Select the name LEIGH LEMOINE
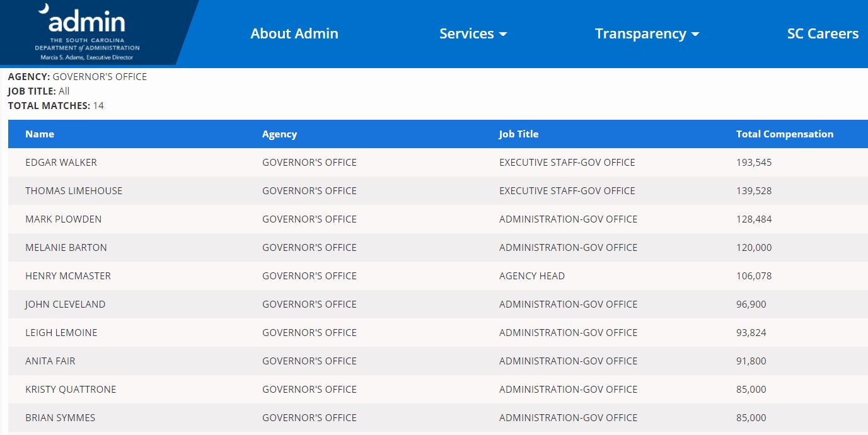This screenshot has width=868, height=435. [61, 332]
